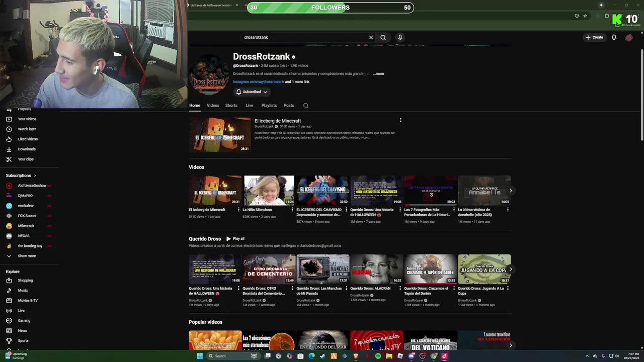Viewport: 644px width, 362px height.
Task: Open options for El Iceberg de Minecraft card
Action: [x=238, y=210]
